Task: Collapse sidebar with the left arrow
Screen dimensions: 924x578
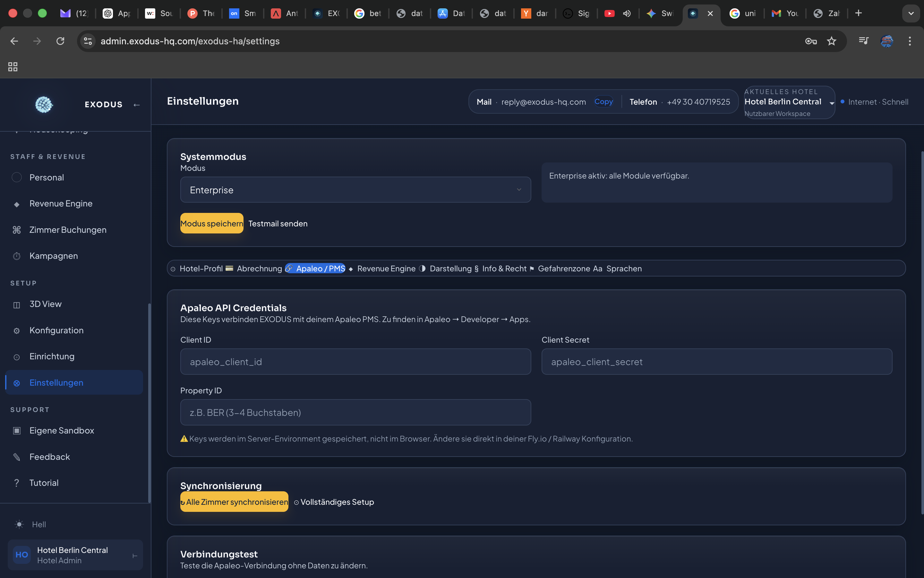Action: tap(137, 105)
